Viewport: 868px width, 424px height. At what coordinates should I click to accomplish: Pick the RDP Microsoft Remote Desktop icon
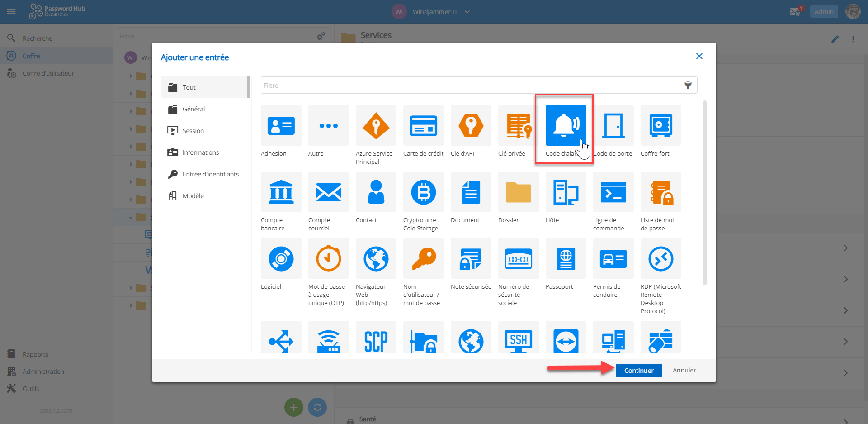[660, 259]
